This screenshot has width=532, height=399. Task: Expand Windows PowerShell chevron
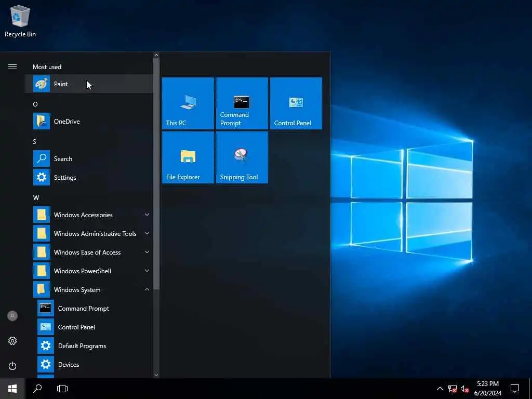147,271
